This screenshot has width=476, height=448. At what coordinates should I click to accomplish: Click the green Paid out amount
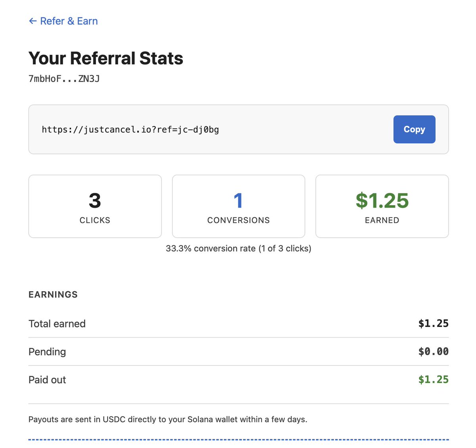click(x=433, y=380)
